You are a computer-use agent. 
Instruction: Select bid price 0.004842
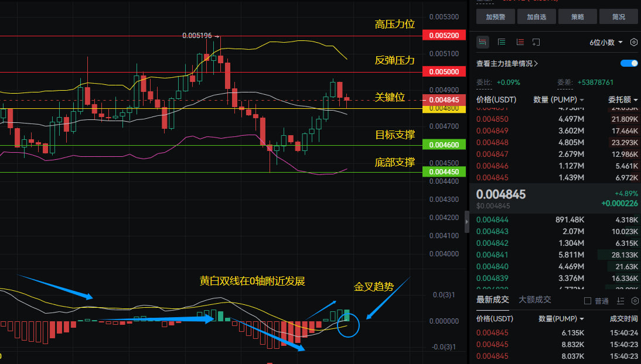[492, 243]
